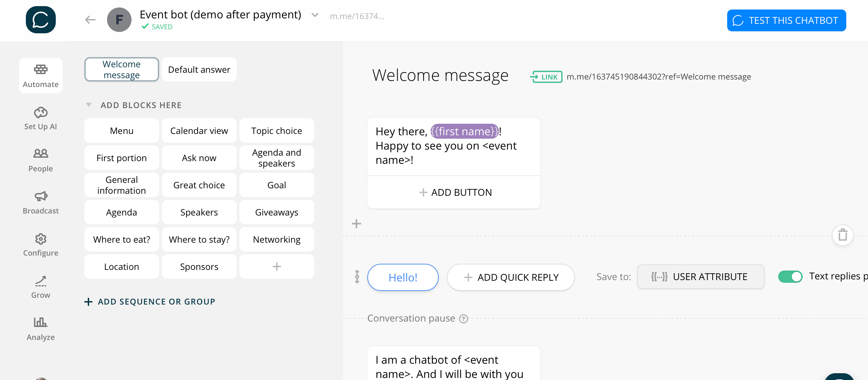
Task: Add a new card with the plus icon below the message
Action: (x=357, y=223)
